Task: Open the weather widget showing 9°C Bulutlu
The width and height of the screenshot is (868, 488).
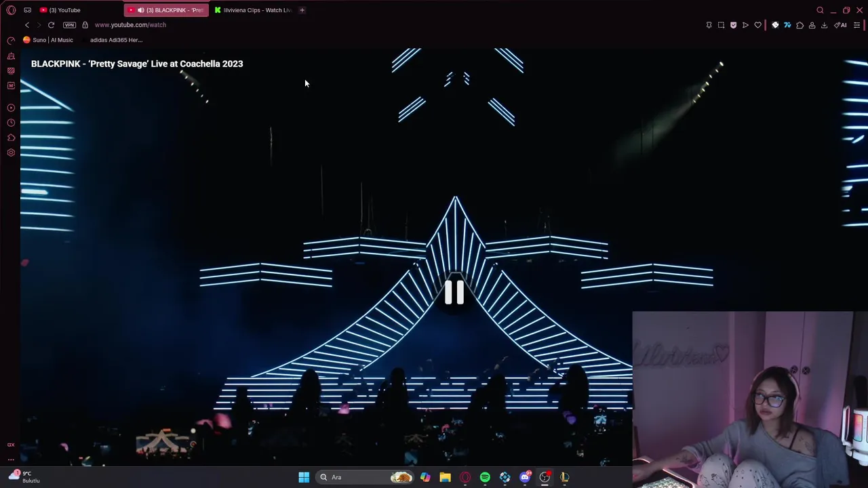Action: [x=24, y=476]
